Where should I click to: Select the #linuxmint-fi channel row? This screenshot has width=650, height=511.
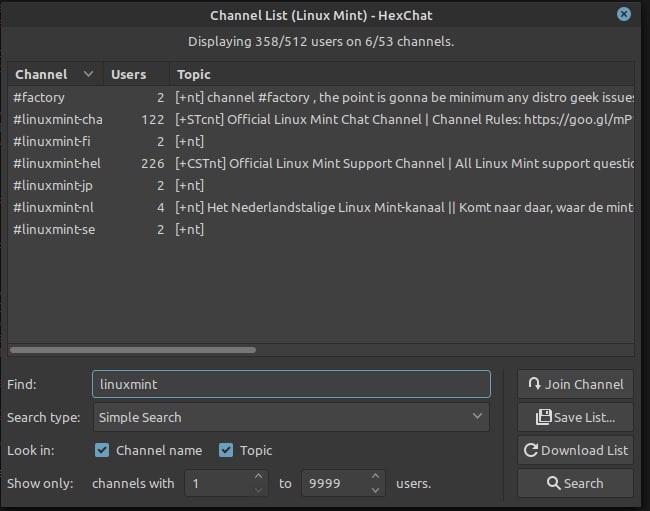point(321,141)
